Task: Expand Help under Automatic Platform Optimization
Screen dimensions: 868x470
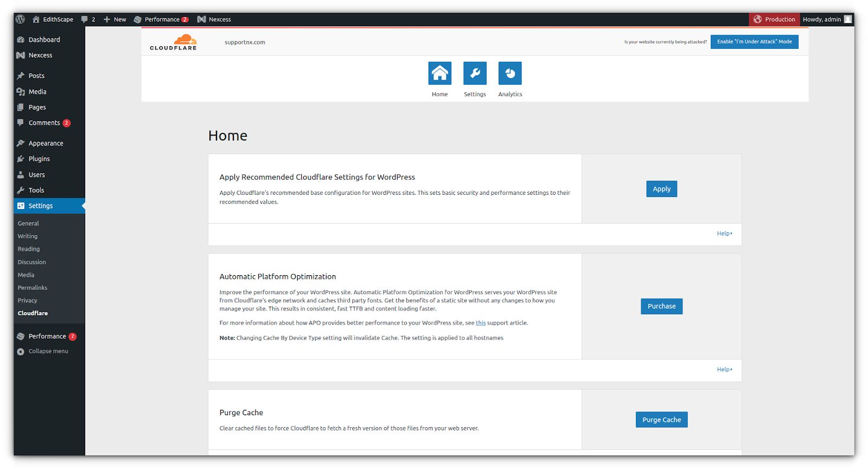Action: click(x=724, y=369)
